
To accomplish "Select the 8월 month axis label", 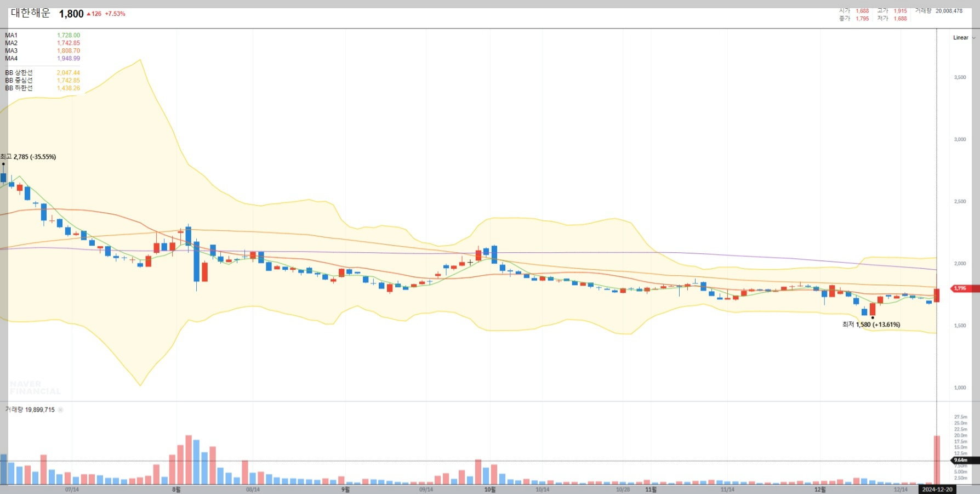I will pyautogui.click(x=176, y=490).
